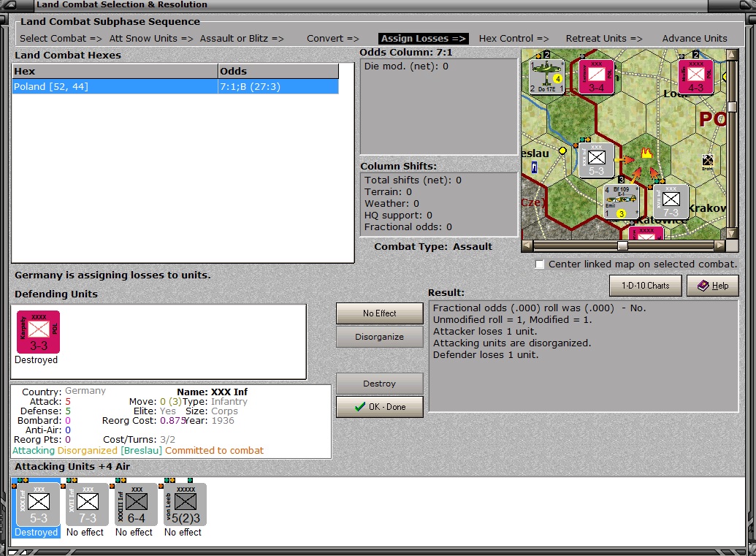
Task: Click map scroll left arrow
Action: tap(527, 245)
